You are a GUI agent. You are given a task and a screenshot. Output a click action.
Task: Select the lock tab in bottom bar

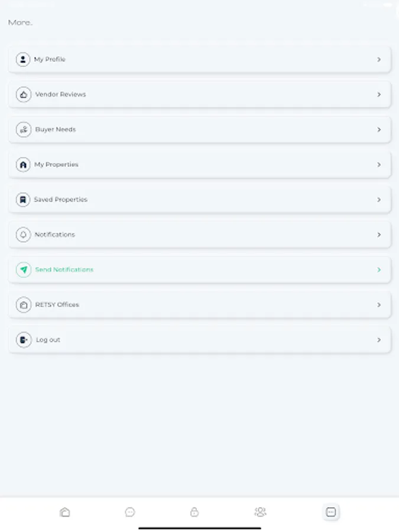point(194,512)
